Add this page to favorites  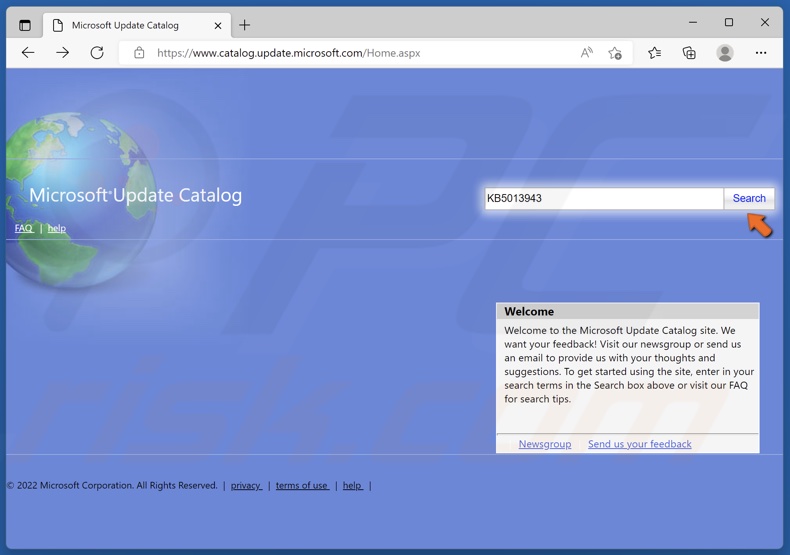tap(615, 53)
